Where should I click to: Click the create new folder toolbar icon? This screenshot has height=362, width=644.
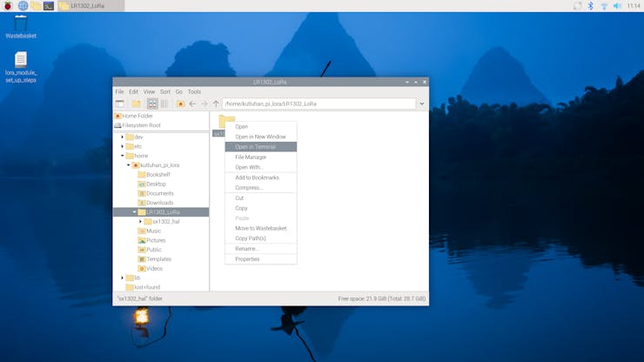click(x=136, y=104)
